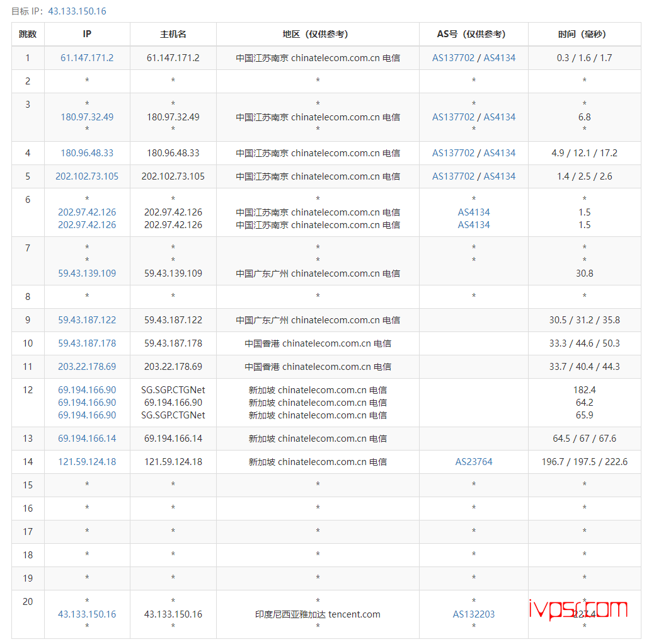Select time value 6.8 in hop 3
The image size is (649, 644).
[x=585, y=117]
